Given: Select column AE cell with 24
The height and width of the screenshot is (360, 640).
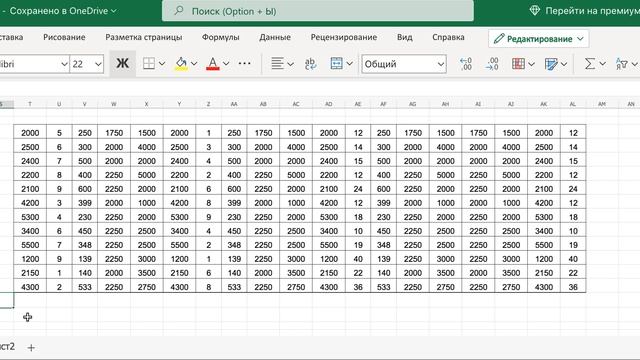Looking at the screenshot, I should pos(358,189).
